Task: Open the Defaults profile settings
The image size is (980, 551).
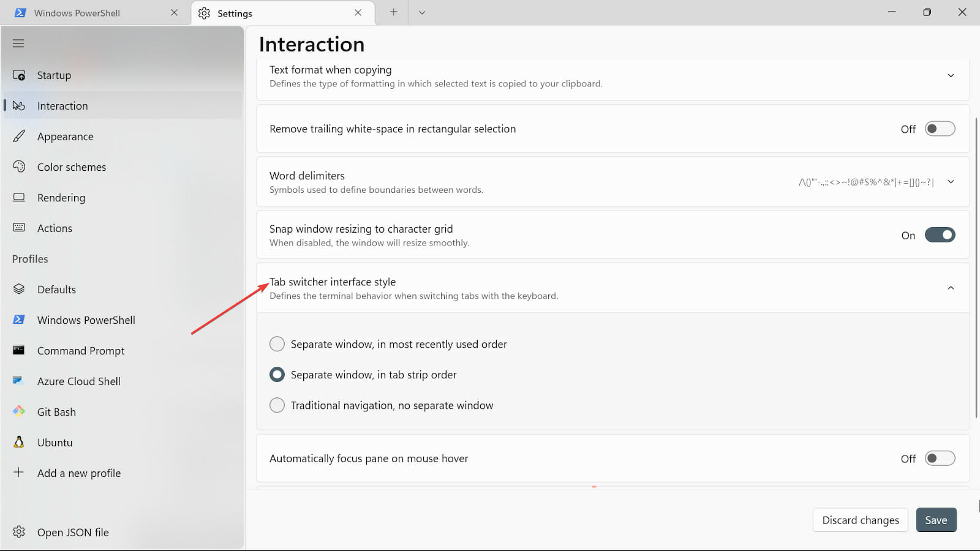Action: point(123,290)
